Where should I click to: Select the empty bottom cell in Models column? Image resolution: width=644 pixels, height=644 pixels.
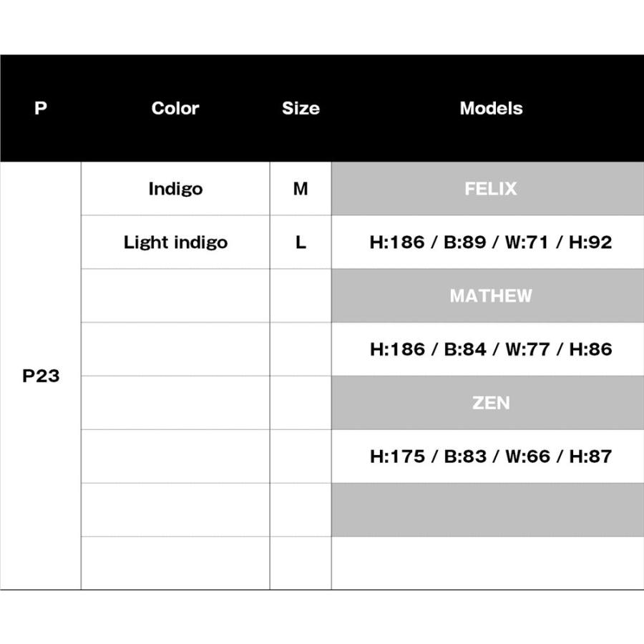[x=491, y=563]
